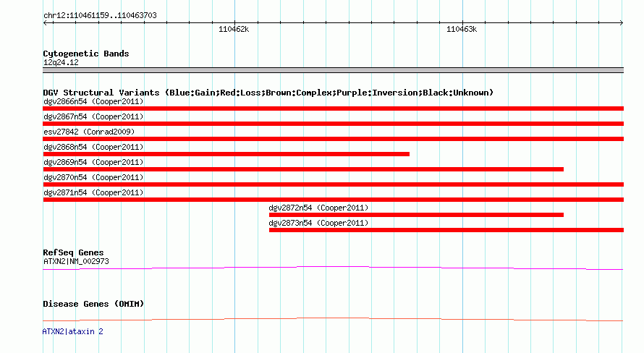Select the red bar for dgv2870n54
Viewport: 644px width, 353px height.
[333, 184]
